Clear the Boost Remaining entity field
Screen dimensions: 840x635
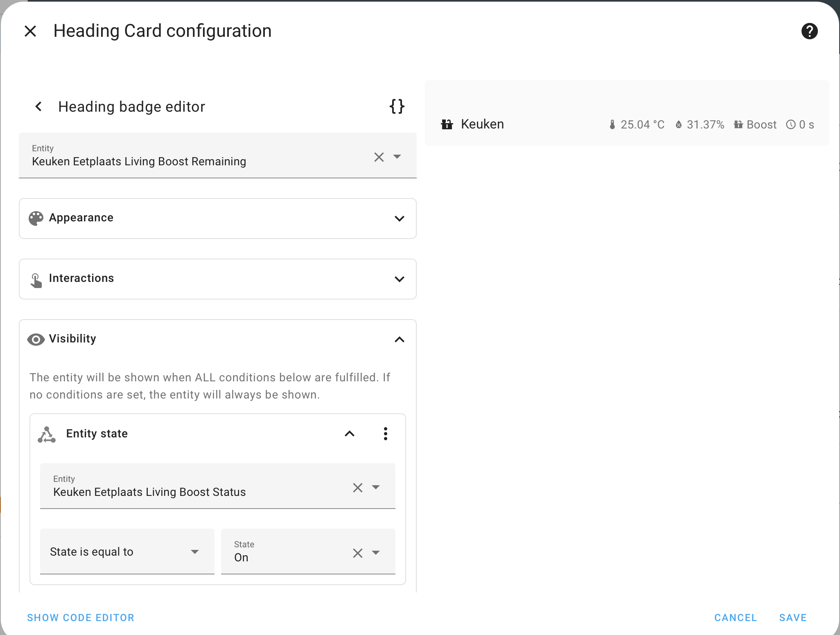(x=379, y=157)
